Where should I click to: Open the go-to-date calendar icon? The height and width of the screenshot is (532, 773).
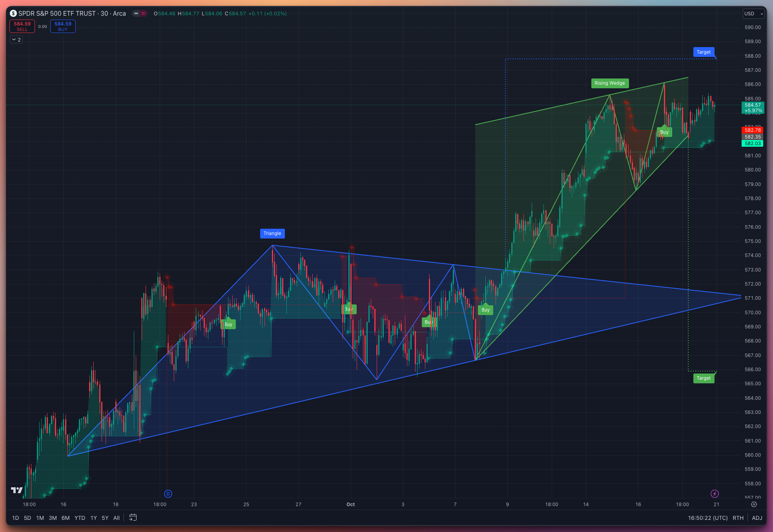[x=133, y=517]
